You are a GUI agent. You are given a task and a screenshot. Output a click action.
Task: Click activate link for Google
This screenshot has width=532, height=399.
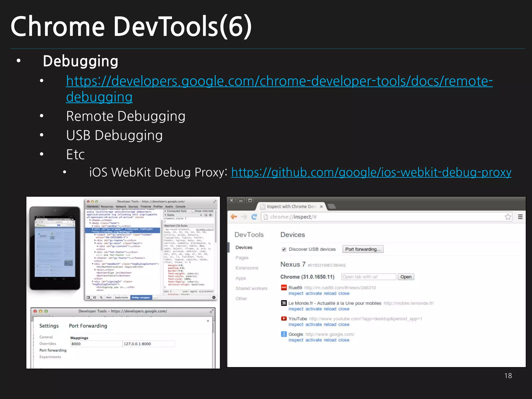pos(314,340)
